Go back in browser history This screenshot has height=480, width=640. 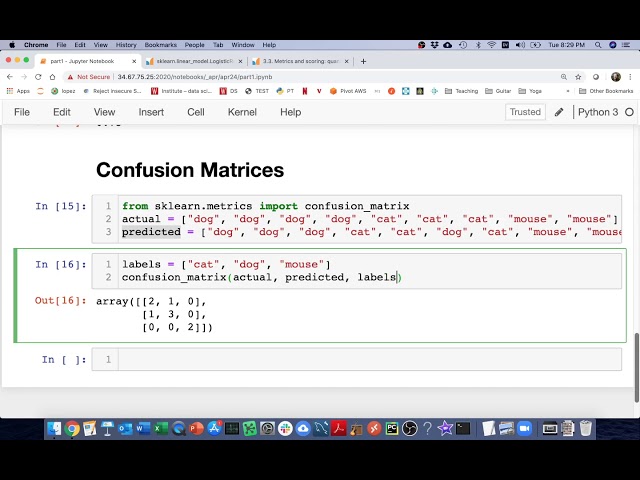point(10,77)
